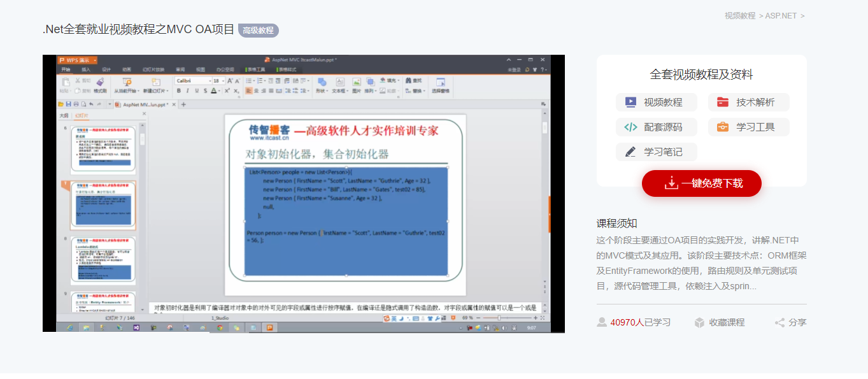The height and width of the screenshot is (379, 868).
Task: Click the 分享 share icon
Action: (x=779, y=322)
